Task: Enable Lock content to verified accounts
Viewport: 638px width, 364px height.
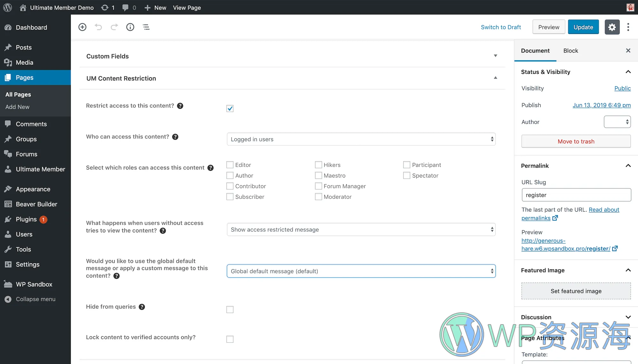Action: 230,339
